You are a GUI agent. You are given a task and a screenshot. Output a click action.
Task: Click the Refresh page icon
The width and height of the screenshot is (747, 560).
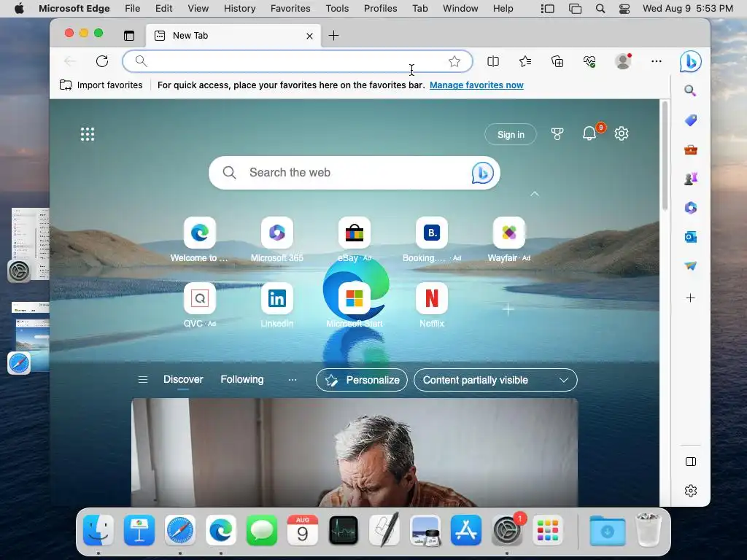(x=102, y=61)
